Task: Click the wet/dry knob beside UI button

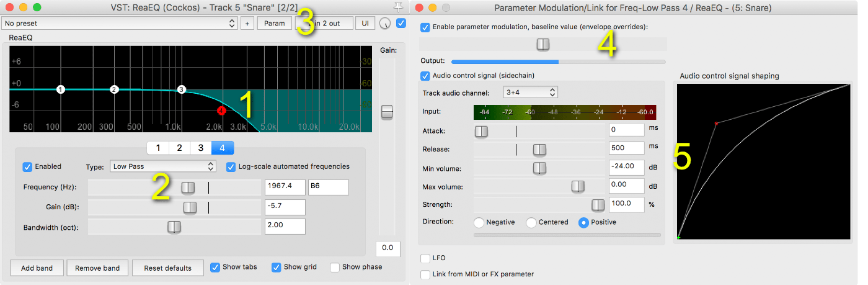Action: (386, 24)
